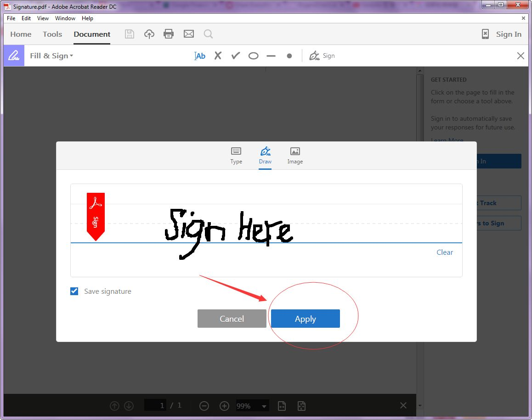532x420 pixels.
Task: Close the floating page controls bar
Action: pos(403,405)
